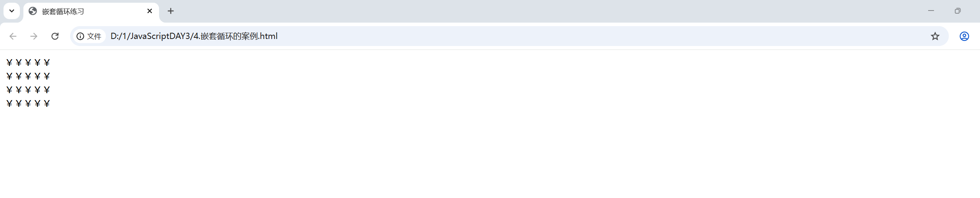
Task: Go back using the back arrow
Action: click(x=13, y=36)
